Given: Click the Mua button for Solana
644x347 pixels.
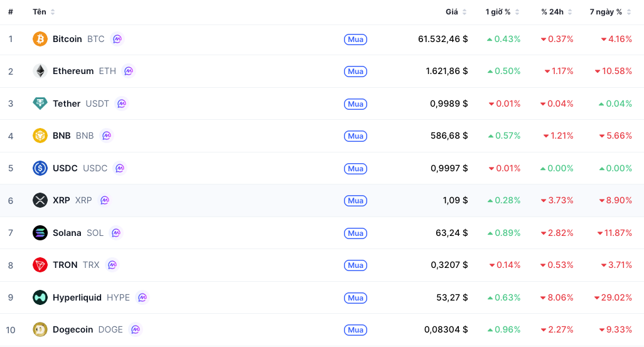Looking at the screenshot, I should (355, 233).
